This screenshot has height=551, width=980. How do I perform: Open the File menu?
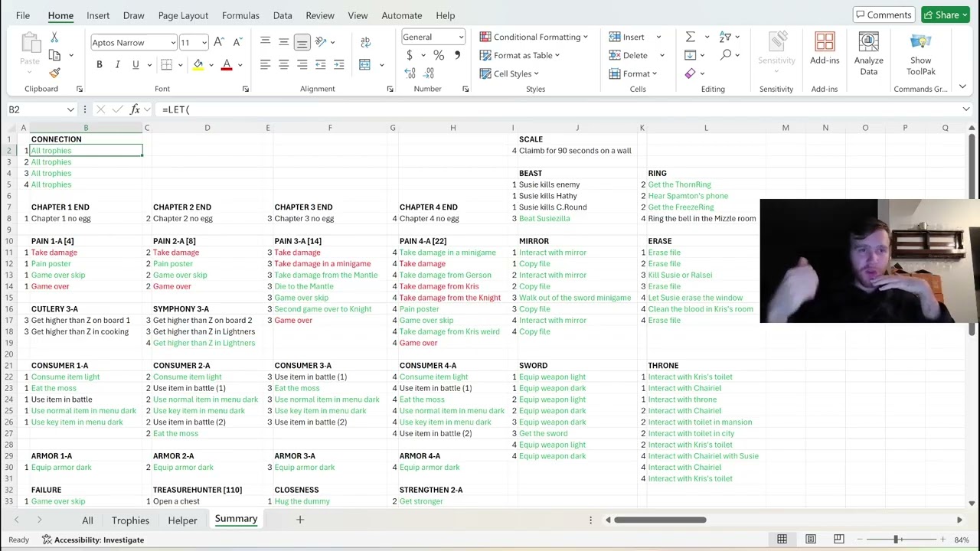point(23,15)
